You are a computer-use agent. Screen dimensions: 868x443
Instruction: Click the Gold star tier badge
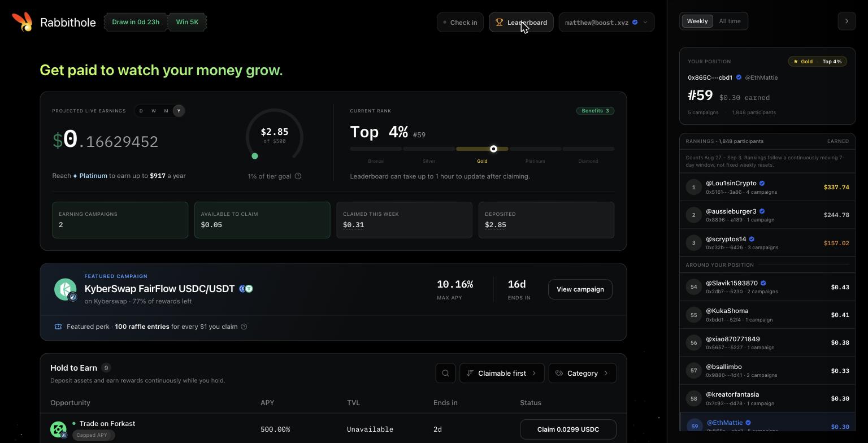[x=803, y=62]
